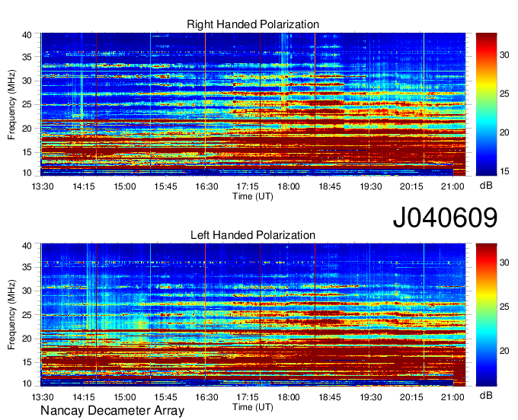
Task: Click the 10 MHz tick on the bottom plot
Action: click(27, 383)
